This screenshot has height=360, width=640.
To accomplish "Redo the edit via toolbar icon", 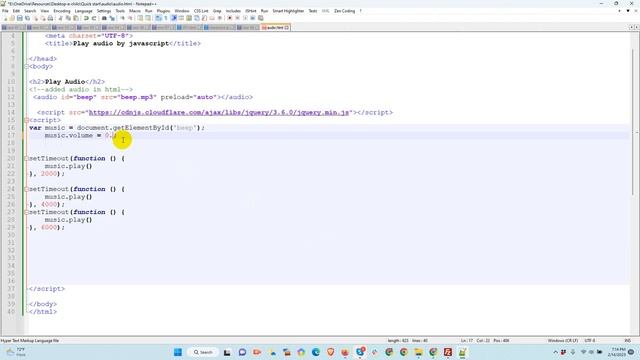I will pyautogui.click(x=93, y=18).
